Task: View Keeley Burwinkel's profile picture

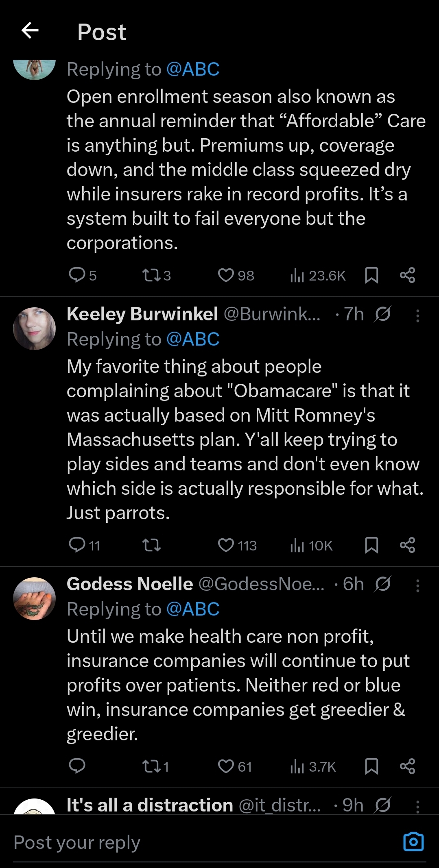Action: [x=34, y=328]
